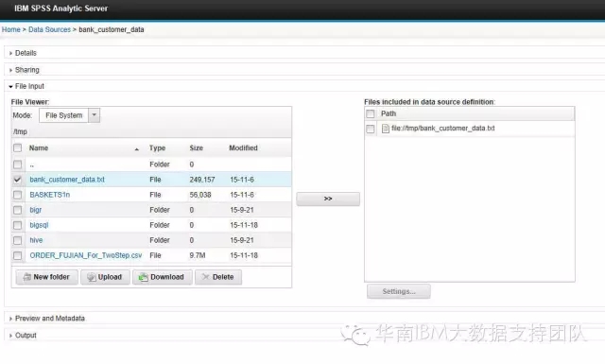Image resolution: width=605 pixels, height=364 pixels.
Task: Toggle the Path header checkbox
Action: click(x=371, y=113)
